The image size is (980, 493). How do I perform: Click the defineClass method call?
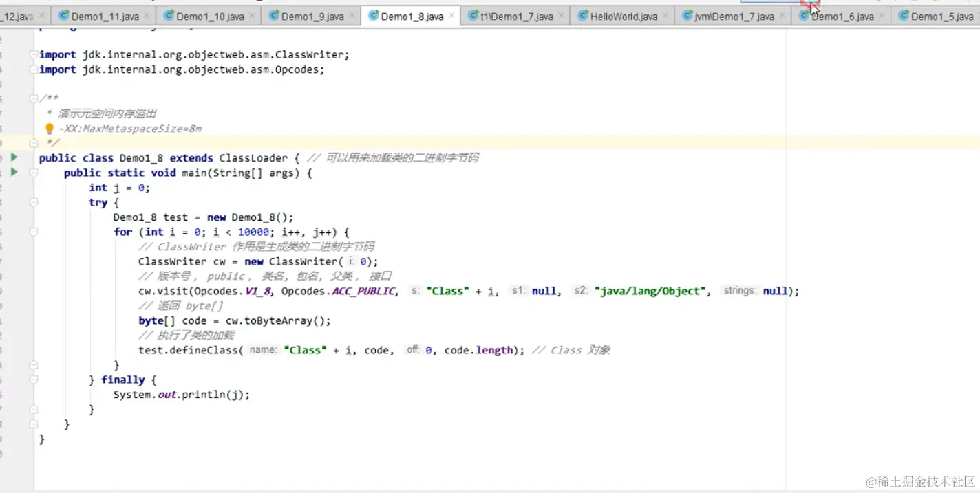pos(204,350)
